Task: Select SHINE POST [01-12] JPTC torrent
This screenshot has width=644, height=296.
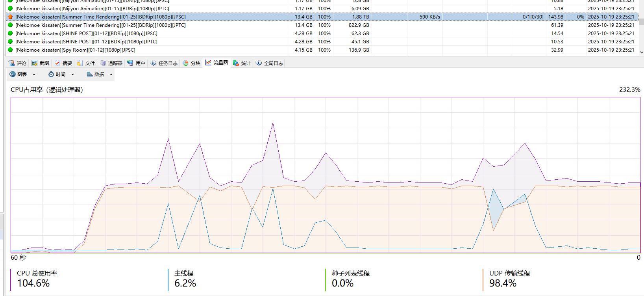Action: [322, 42]
